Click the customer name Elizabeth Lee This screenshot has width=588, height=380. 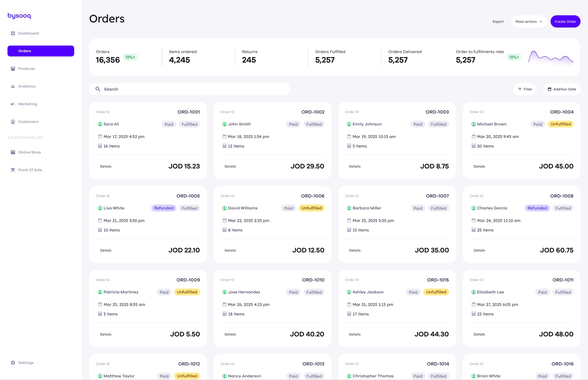tap(490, 292)
